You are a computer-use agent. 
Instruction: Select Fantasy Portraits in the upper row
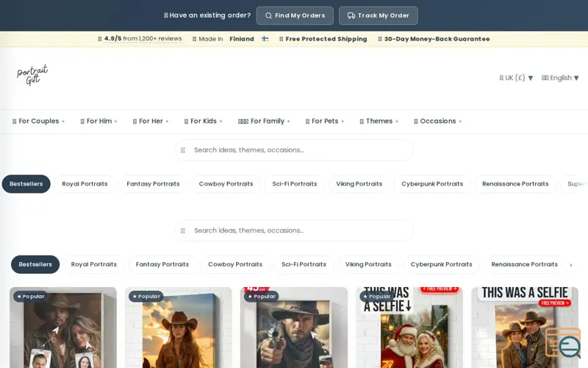153,184
